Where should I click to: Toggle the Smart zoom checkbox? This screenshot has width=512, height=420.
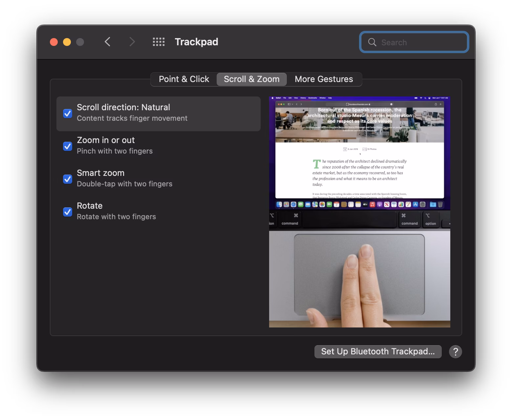pyautogui.click(x=68, y=179)
